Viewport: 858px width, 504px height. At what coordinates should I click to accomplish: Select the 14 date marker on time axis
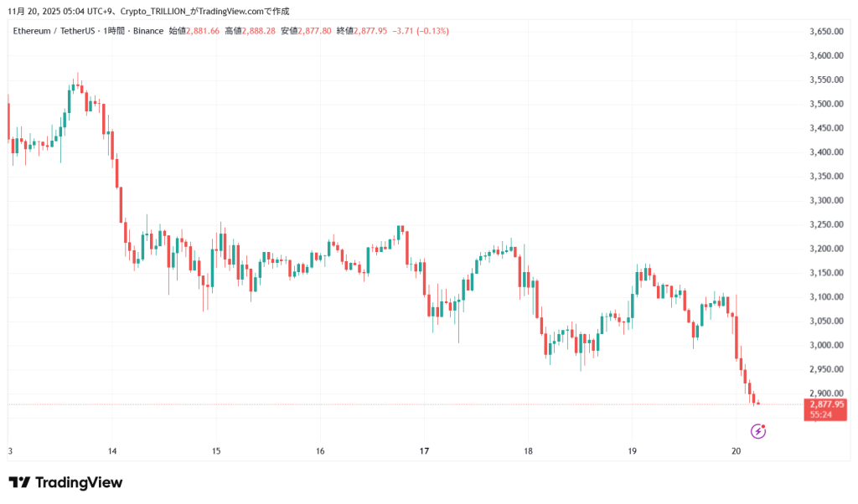(112, 451)
